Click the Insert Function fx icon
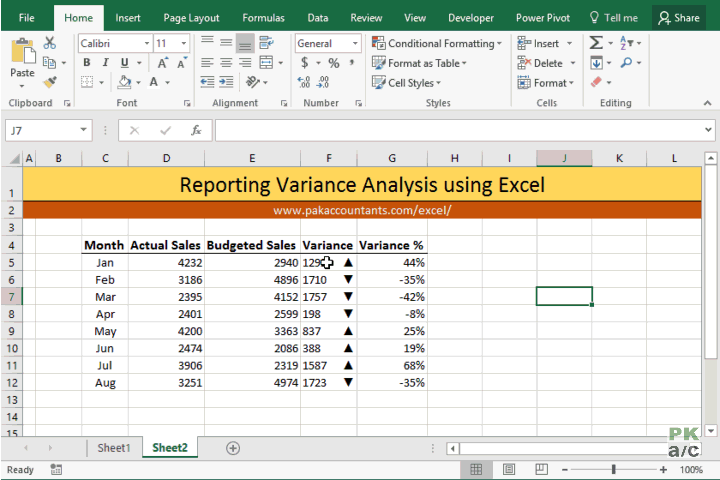 196,130
